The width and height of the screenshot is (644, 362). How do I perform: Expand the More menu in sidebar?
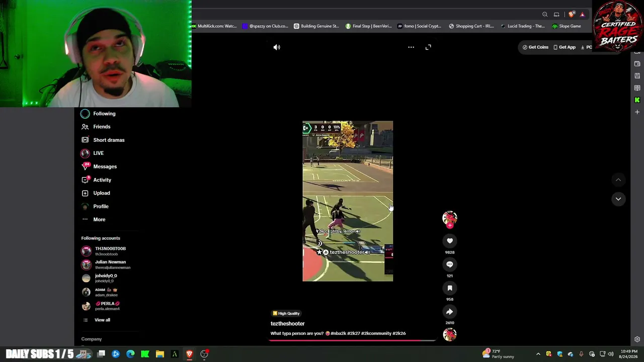pyautogui.click(x=94, y=220)
